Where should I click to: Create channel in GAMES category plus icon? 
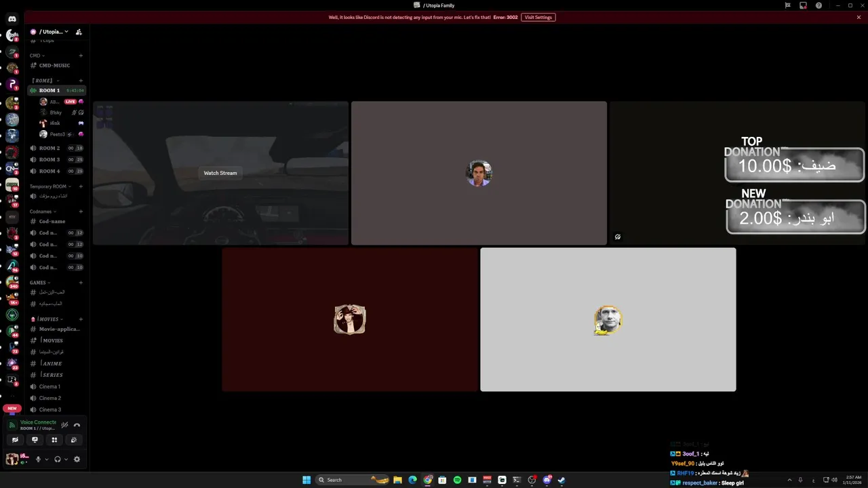pos(81,283)
